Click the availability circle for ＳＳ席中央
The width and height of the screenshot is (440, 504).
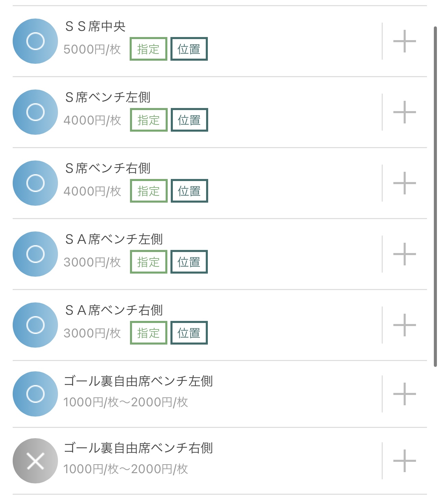[x=35, y=41]
